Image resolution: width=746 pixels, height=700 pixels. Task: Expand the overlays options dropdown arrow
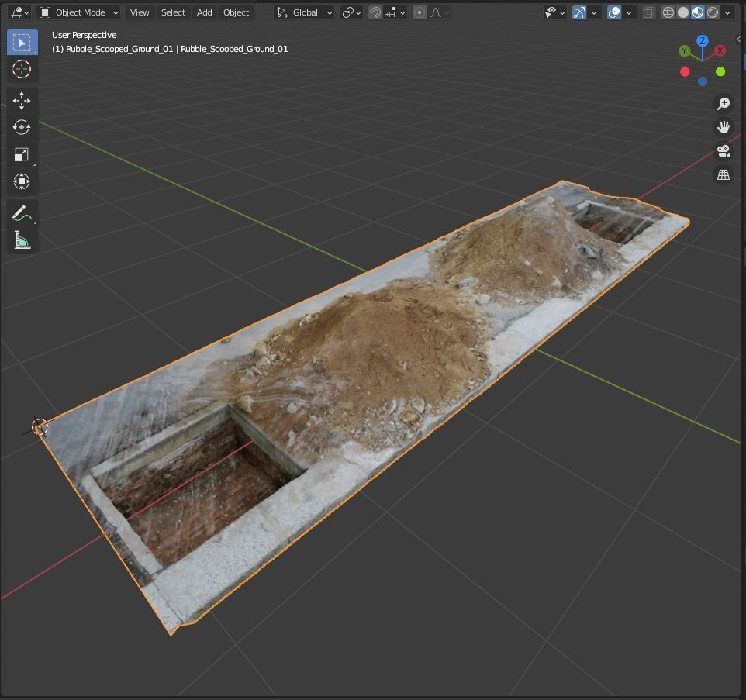click(x=629, y=12)
